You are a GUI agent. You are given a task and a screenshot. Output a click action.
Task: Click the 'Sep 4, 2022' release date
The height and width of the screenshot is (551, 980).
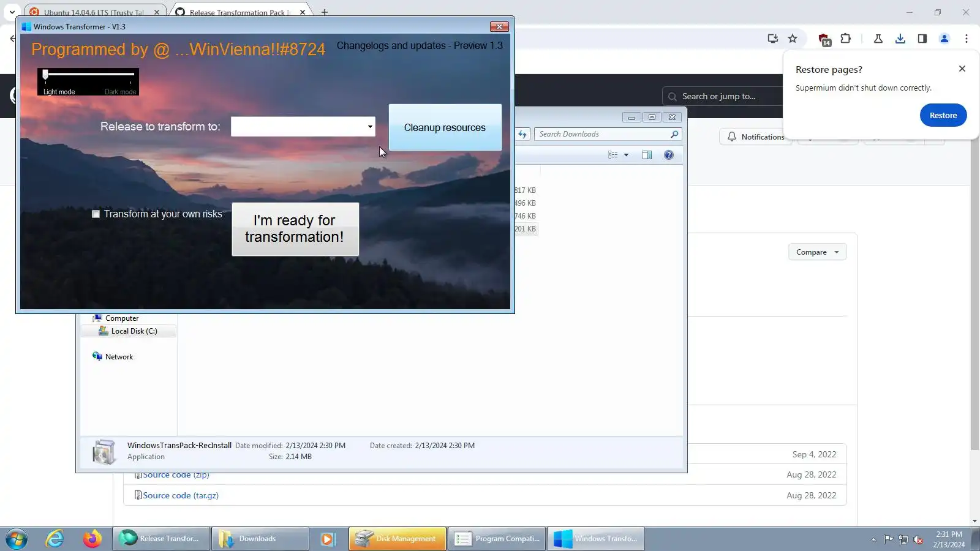click(x=814, y=454)
